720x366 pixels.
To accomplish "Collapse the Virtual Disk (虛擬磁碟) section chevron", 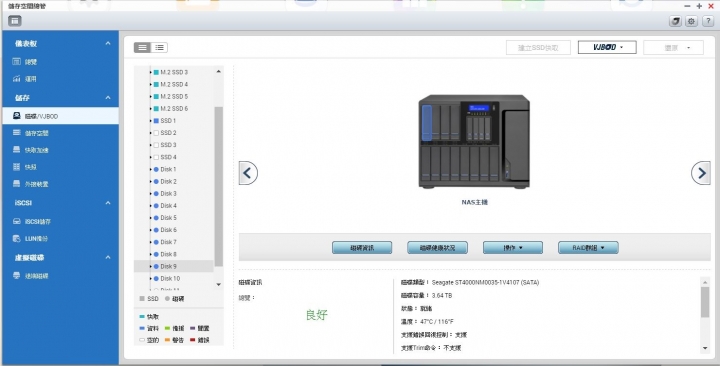I will (108, 257).
